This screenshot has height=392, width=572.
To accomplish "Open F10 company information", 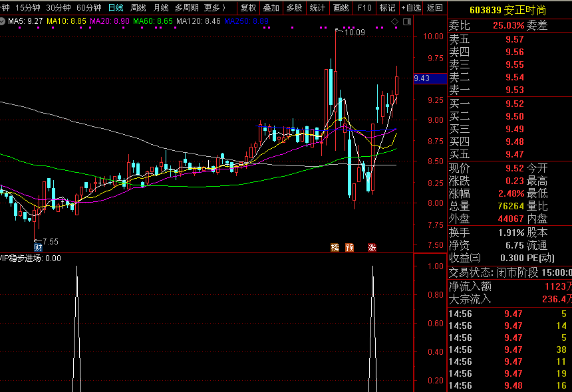I will (x=364, y=8).
